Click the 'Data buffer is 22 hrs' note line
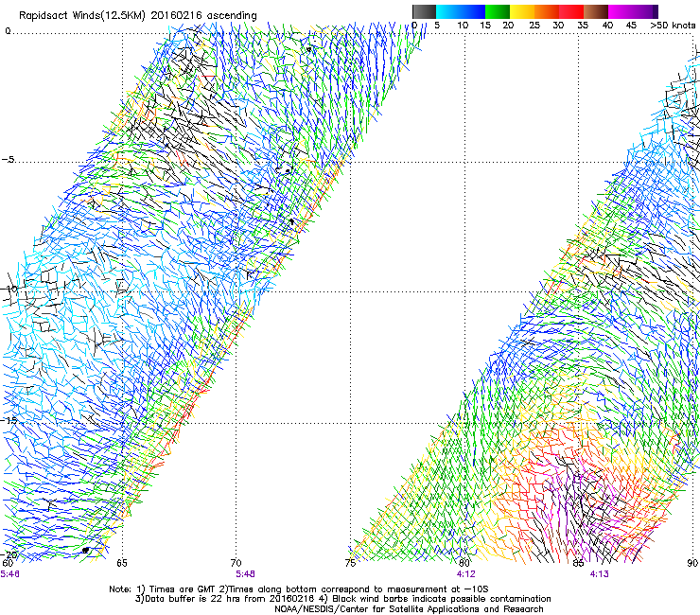 point(342,599)
